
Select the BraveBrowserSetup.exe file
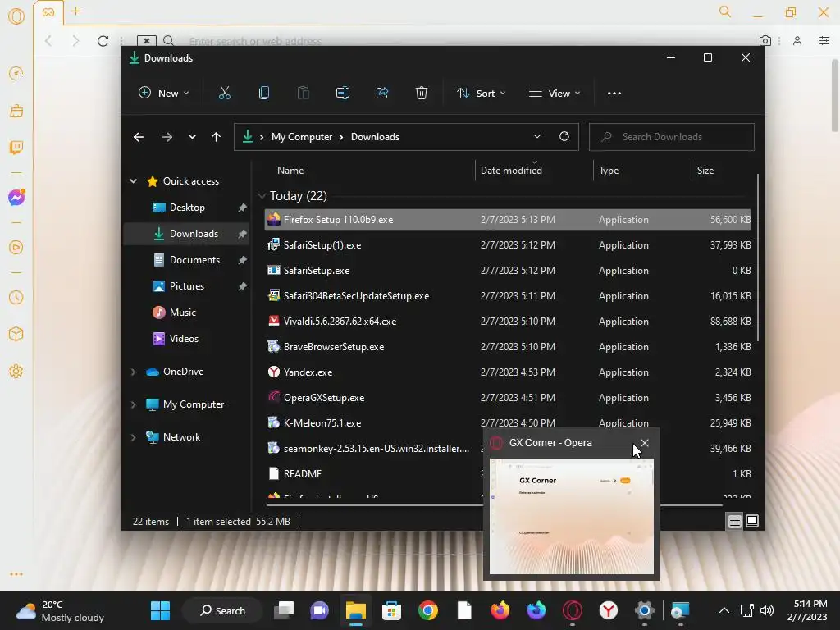[508, 347]
